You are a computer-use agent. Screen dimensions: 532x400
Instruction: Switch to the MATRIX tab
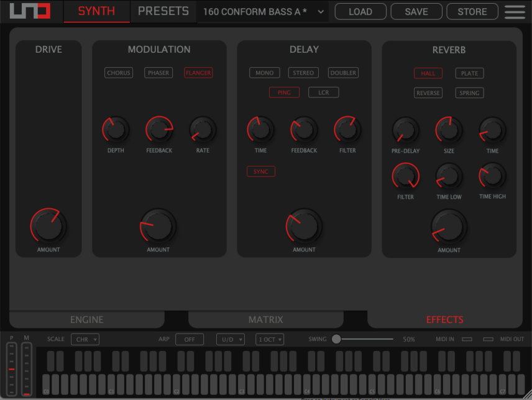pos(265,320)
